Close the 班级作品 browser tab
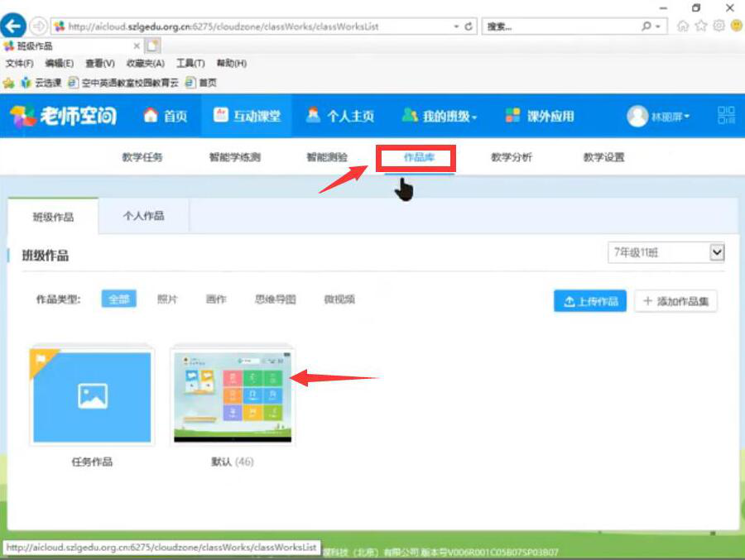Image resolution: width=745 pixels, height=560 pixels. click(x=137, y=46)
